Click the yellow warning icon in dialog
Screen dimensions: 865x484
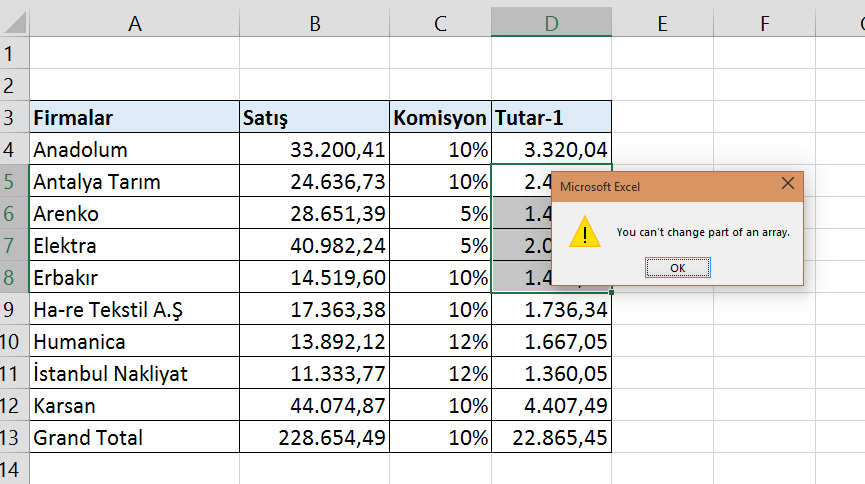tap(584, 233)
